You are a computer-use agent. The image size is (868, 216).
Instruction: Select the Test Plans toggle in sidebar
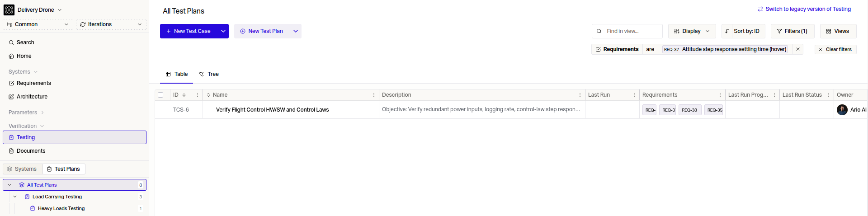coord(64,169)
